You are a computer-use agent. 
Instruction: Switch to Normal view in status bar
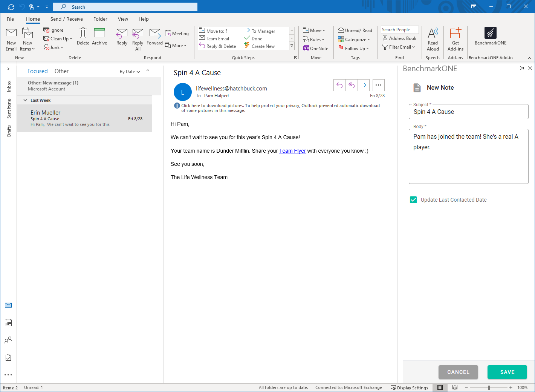point(440,387)
